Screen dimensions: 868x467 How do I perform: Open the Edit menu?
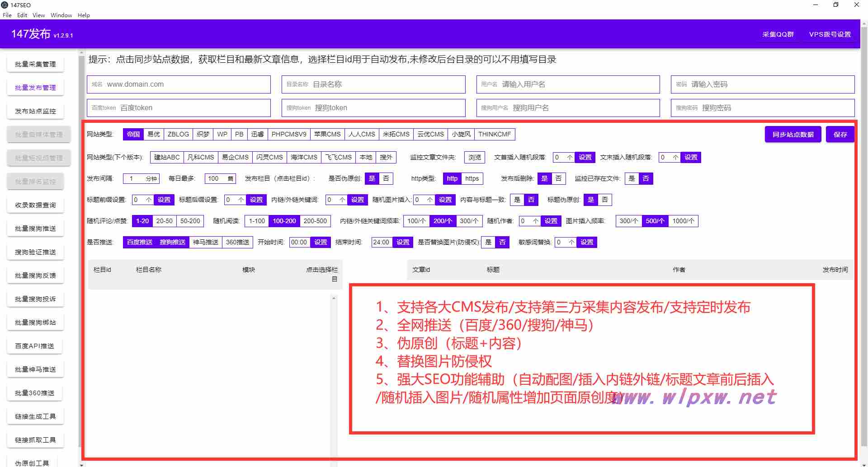click(x=22, y=15)
